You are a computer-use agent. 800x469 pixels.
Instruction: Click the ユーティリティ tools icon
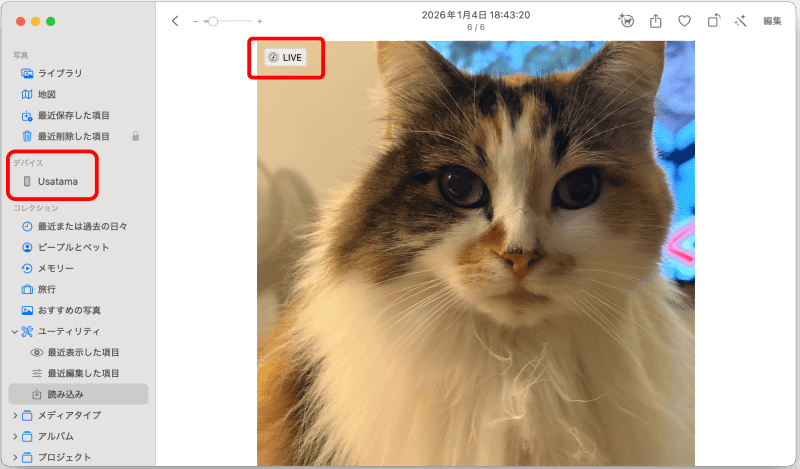[x=27, y=331]
